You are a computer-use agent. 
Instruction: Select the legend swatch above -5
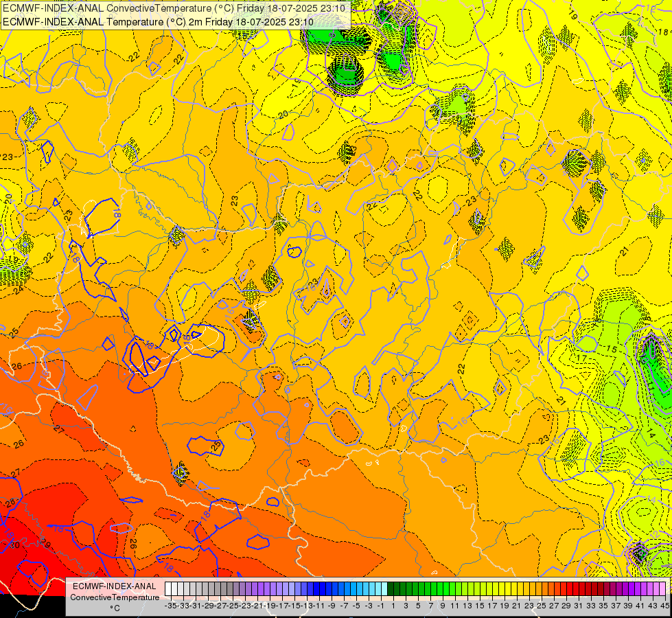coord(354,588)
